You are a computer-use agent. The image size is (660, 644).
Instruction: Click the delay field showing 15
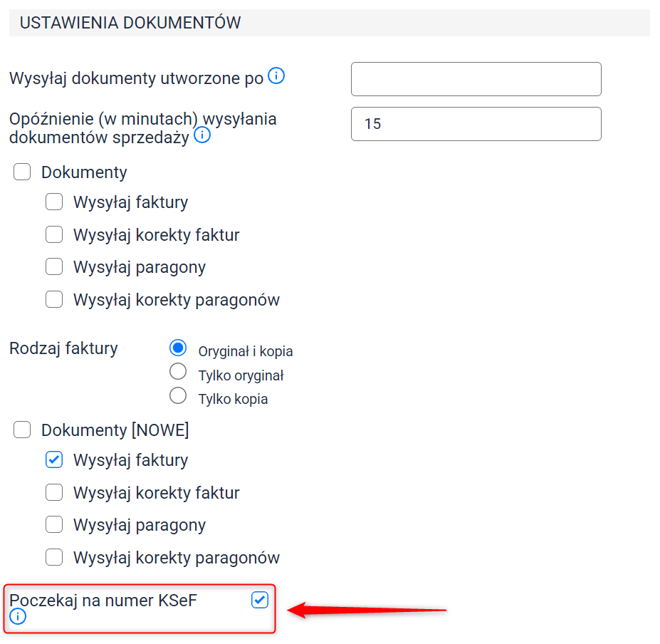pyautogui.click(x=476, y=124)
